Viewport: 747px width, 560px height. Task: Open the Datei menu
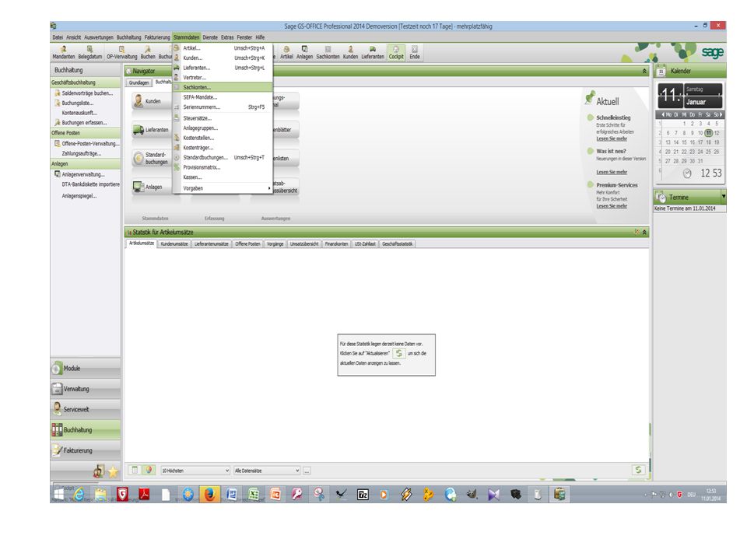point(58,37)
